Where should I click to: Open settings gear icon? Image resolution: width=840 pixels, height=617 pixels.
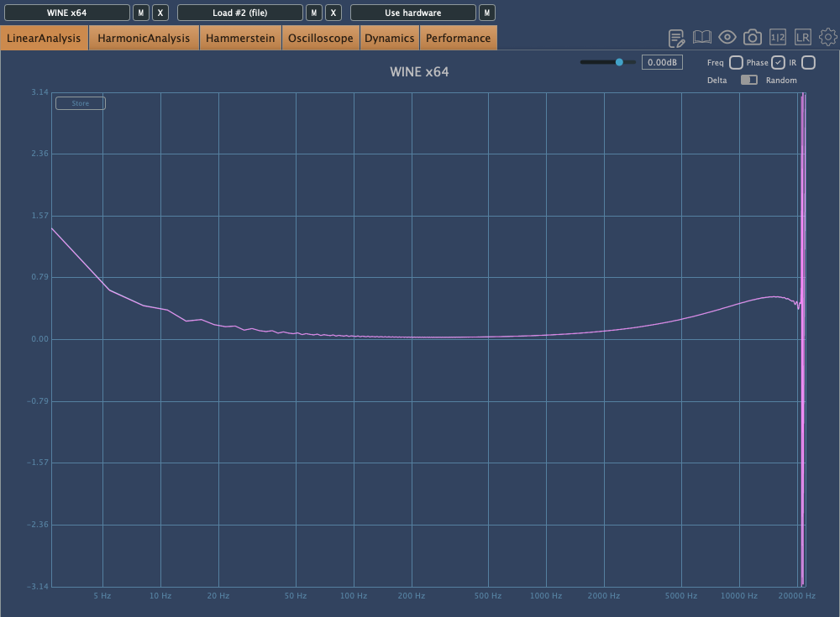[828, 38]
